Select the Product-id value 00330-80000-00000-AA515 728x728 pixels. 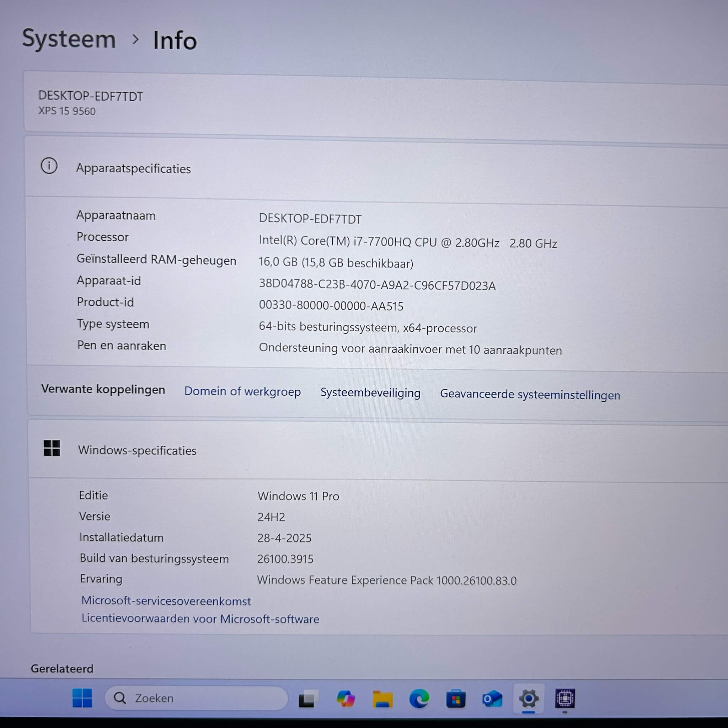coord(331,305)
